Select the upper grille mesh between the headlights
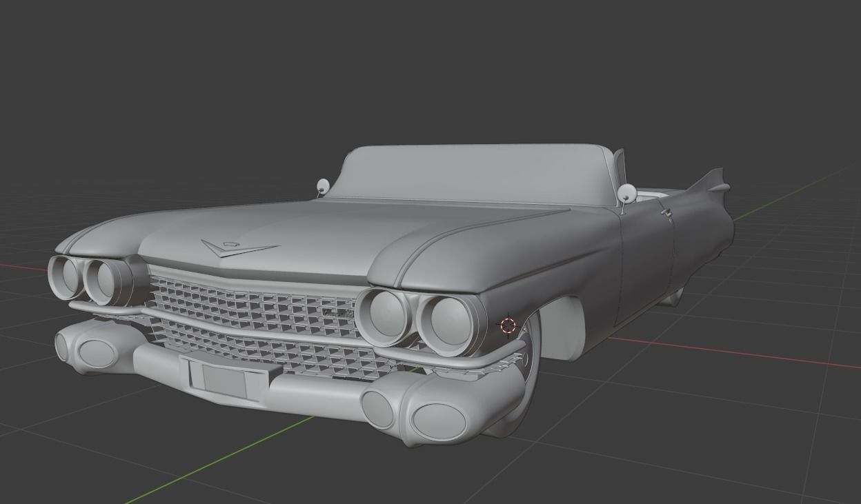This screenshot has height=504, width=861. pyautogui.click(x=255, y=306)
